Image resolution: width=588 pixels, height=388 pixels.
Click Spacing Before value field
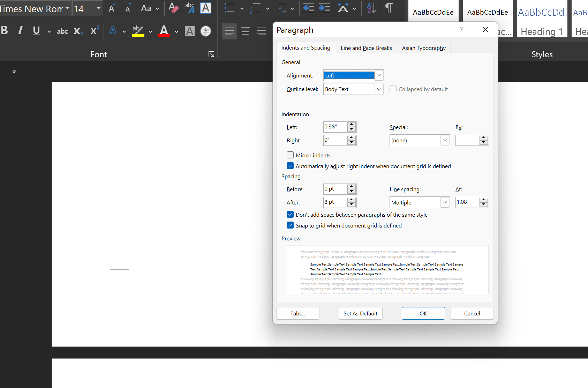tap(335, 189)
